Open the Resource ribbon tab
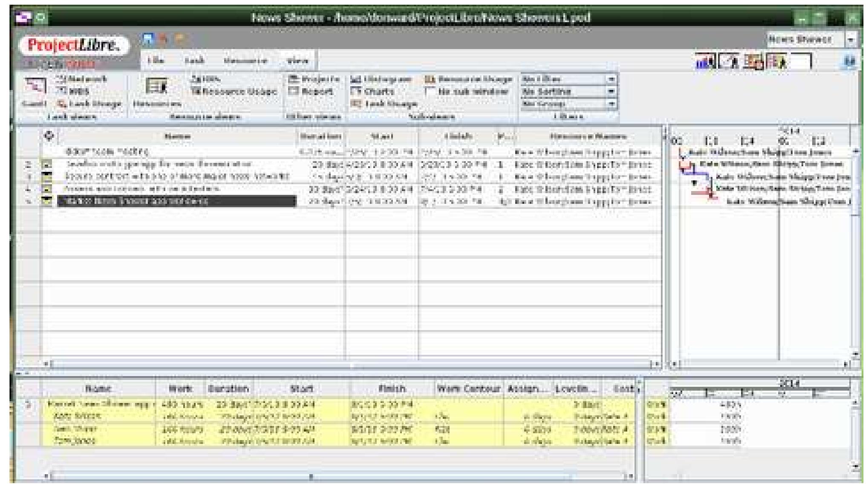This screenshot has width=868, height=484. 245,61
